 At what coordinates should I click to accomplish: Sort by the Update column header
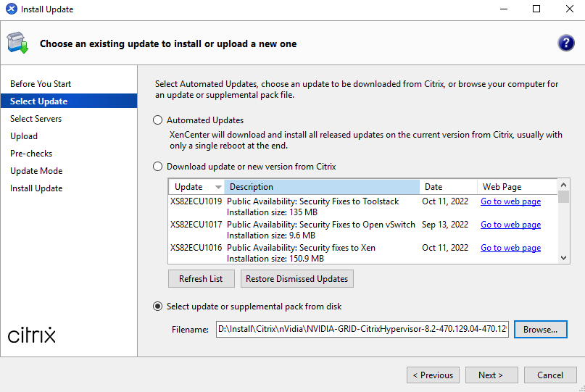click(196, 187)
